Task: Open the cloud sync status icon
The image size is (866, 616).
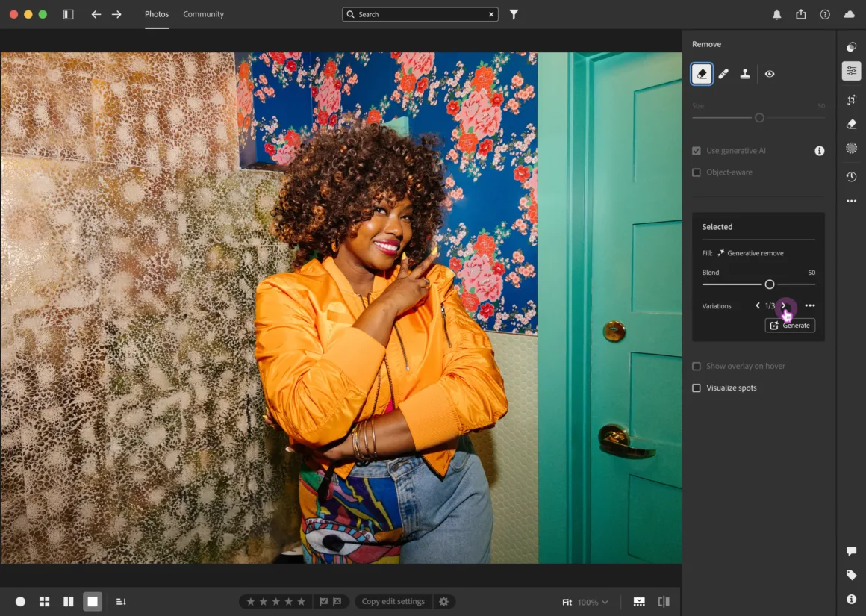Action: point(849,14)
